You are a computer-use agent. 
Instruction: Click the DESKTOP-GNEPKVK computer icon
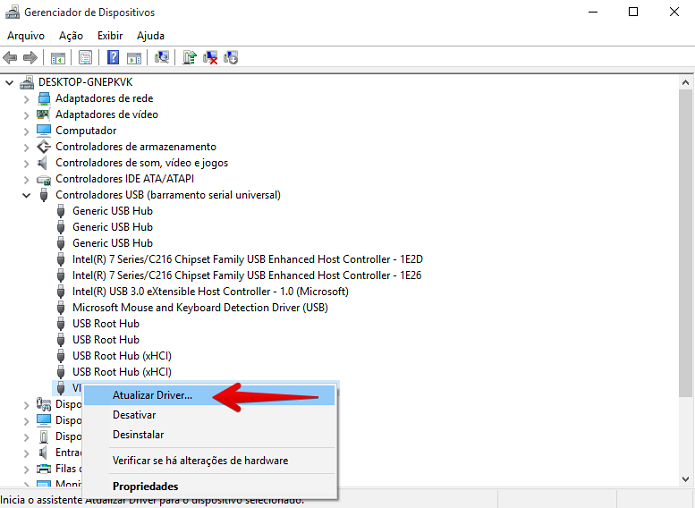[27, 82]
